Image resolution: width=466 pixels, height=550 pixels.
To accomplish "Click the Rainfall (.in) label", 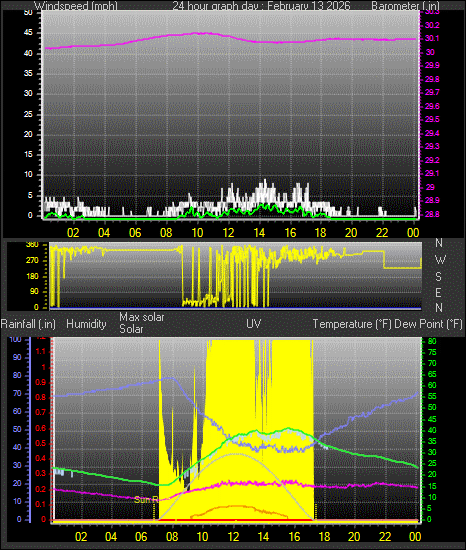I will [x=28, y=324].
